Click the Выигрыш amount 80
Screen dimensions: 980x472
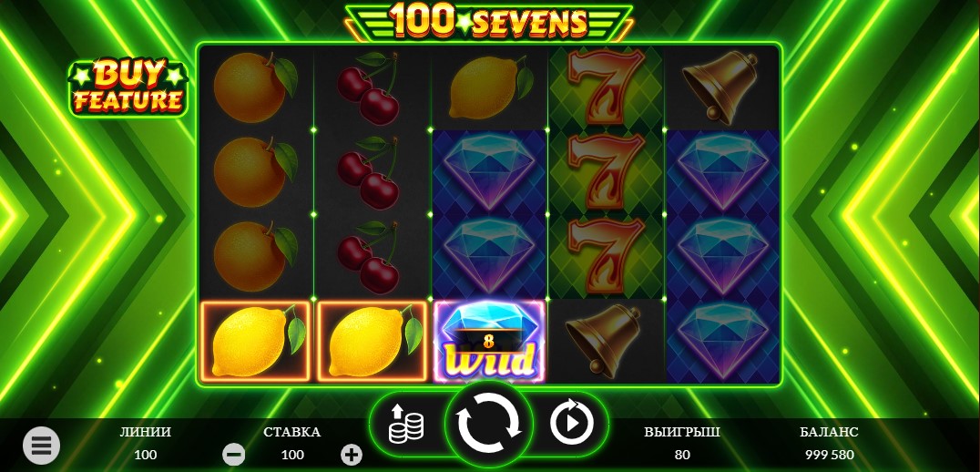pyautogui.click(x=682, y=455)
